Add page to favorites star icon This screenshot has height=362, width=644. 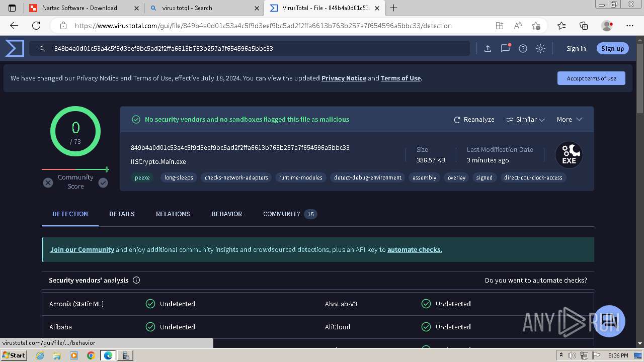pos(536,26)
